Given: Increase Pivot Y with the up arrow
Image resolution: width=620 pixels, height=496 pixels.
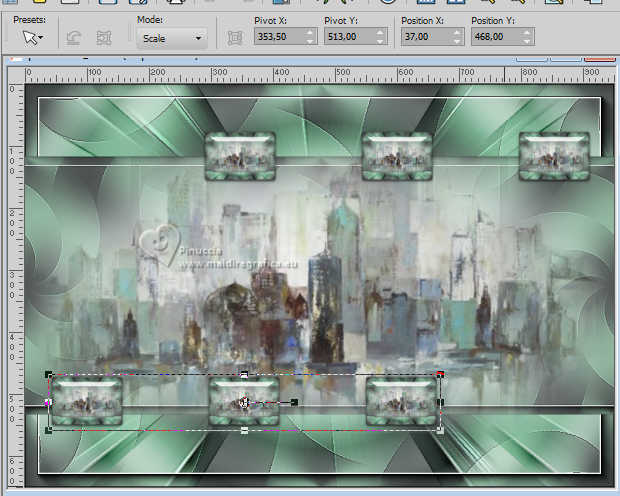Looking at the screenshot, I should pos(380,32).
